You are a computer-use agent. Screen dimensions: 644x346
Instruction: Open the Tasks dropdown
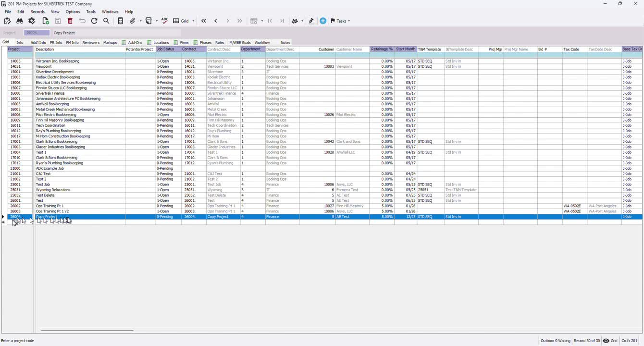click(341, 21)
